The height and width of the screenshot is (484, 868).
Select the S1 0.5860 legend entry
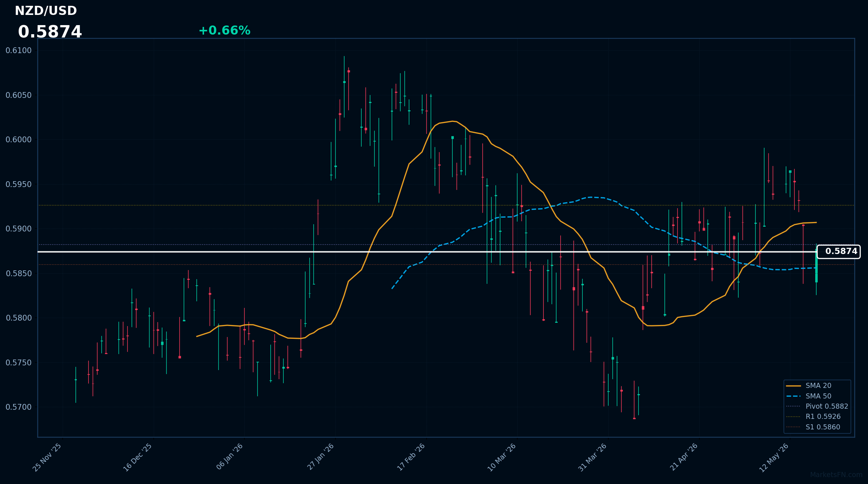(x=813, y=427)
